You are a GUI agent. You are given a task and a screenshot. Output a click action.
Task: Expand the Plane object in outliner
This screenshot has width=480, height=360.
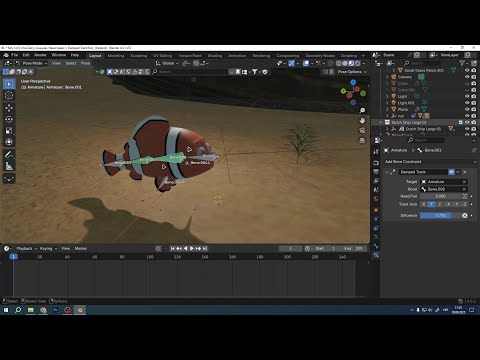387,109
